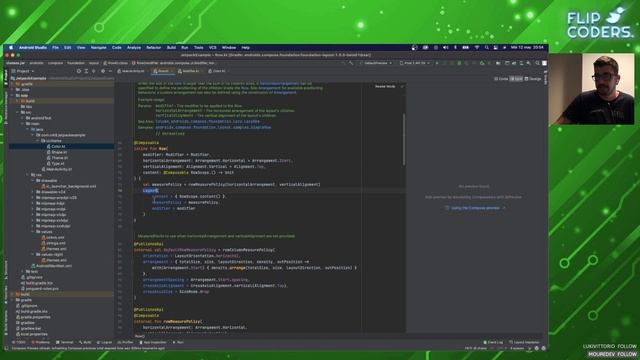Select Shape.kt in the project tree

59,152
